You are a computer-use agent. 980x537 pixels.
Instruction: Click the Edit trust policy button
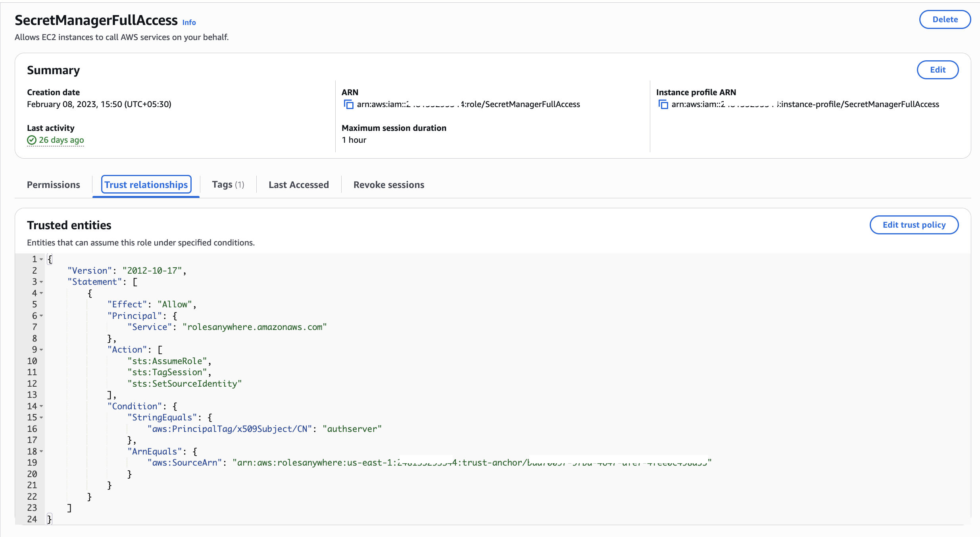(914, 225)
